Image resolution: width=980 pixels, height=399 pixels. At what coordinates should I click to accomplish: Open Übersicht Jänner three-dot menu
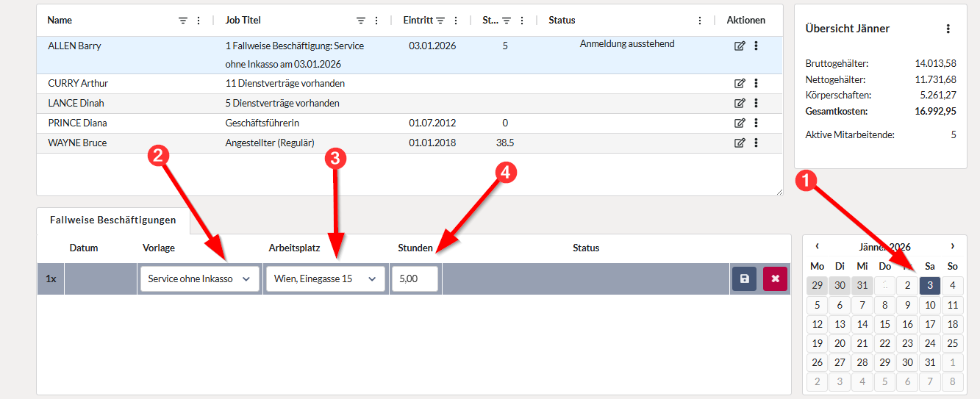(948, 29)
